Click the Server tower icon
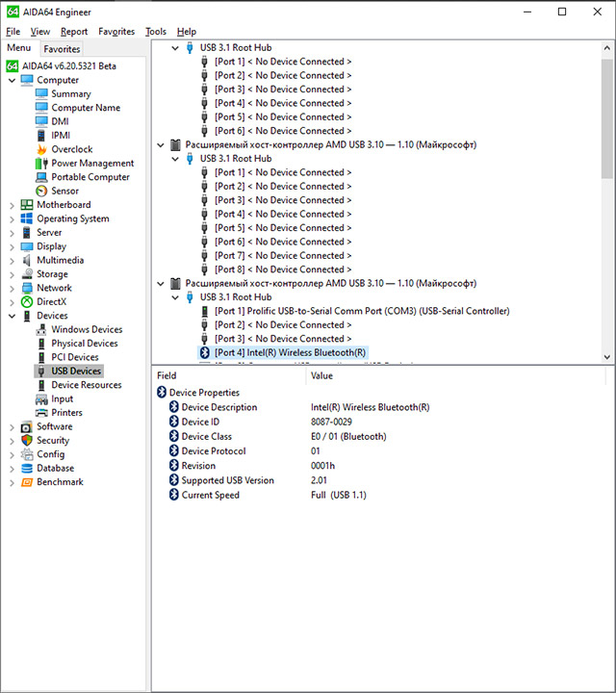616x693 pixels. coord(27,233)
